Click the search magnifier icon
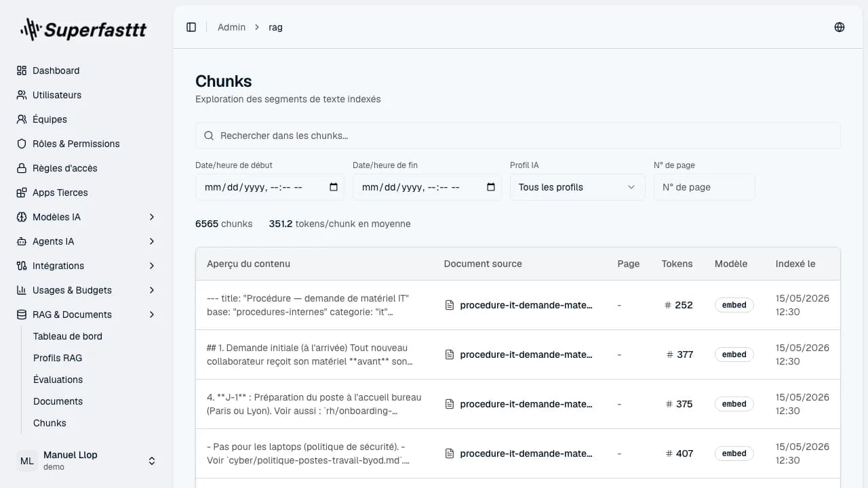This screenshot has width=868, height=488. click(x=209, y=136)
